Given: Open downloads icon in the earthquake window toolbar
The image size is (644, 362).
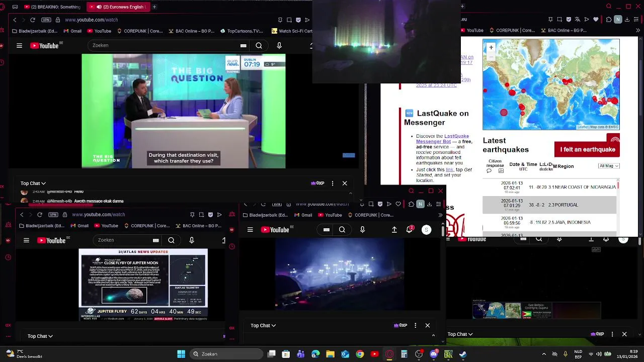Looking at the screenshot, I should point(627,20).
